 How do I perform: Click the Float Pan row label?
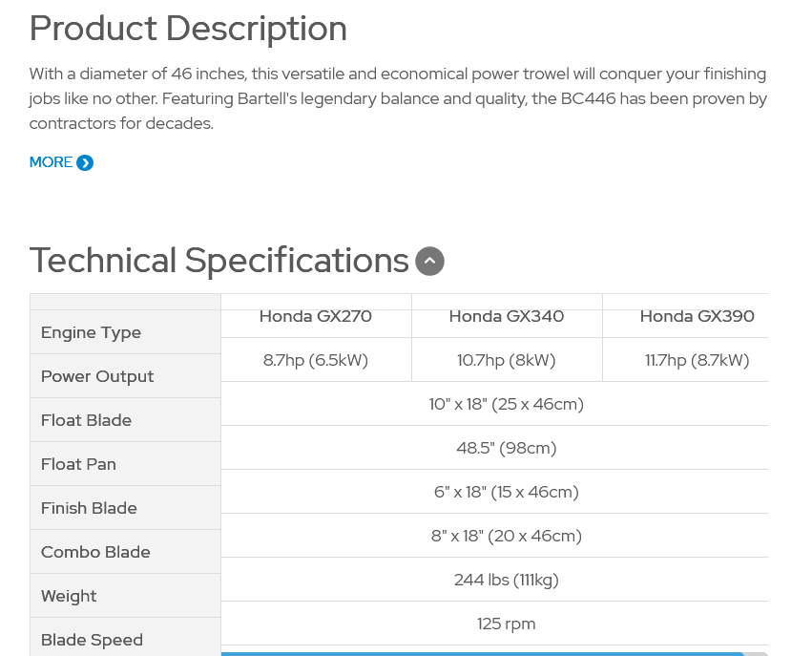click(x=78, y=464)
